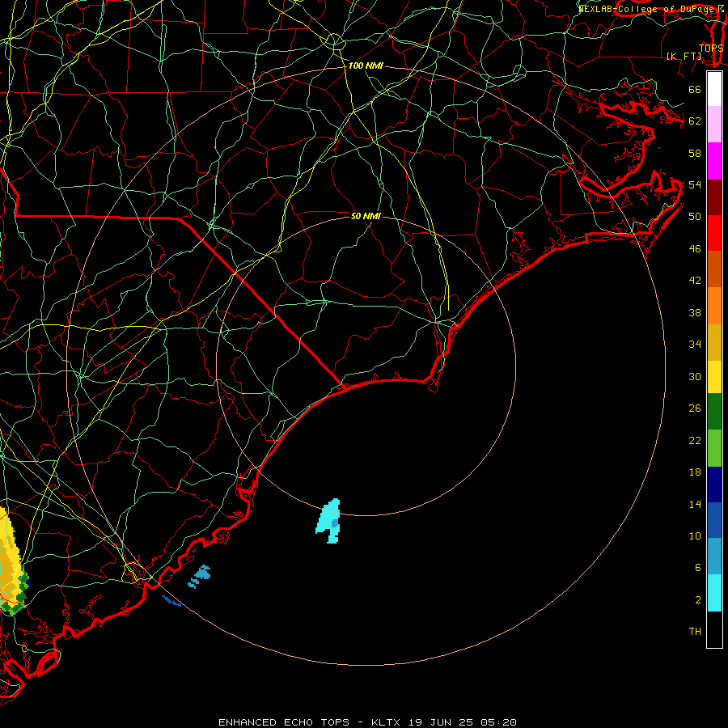The width and height of the screenshot is (728, 728).
Task: Click the light pink legend swatch
Action: [x=714, y=125]
